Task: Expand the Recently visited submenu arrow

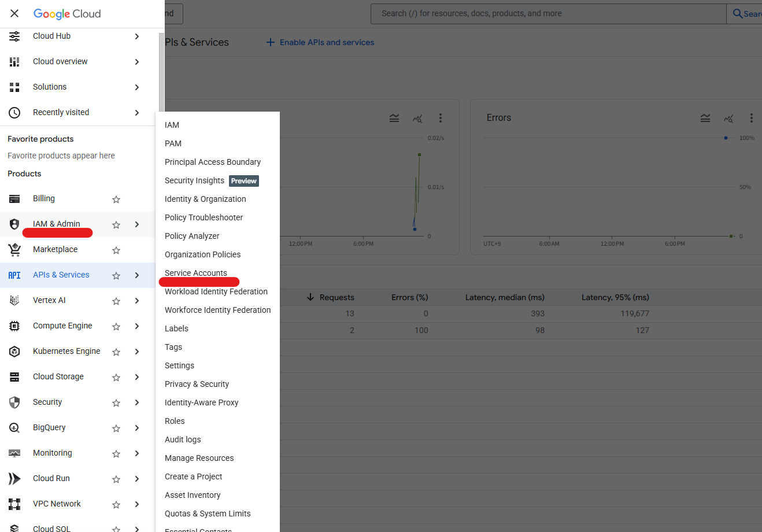Action: (x=137, y=113)
